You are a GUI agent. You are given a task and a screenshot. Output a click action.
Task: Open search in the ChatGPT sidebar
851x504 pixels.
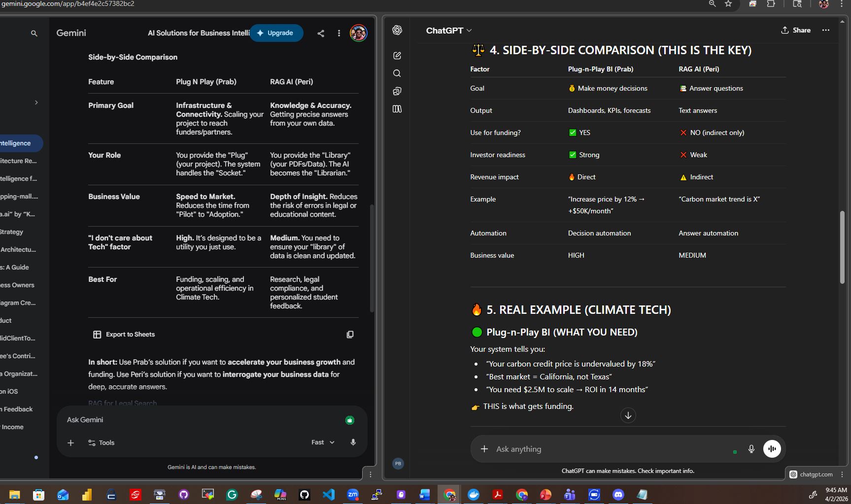(x=397, y=73)
